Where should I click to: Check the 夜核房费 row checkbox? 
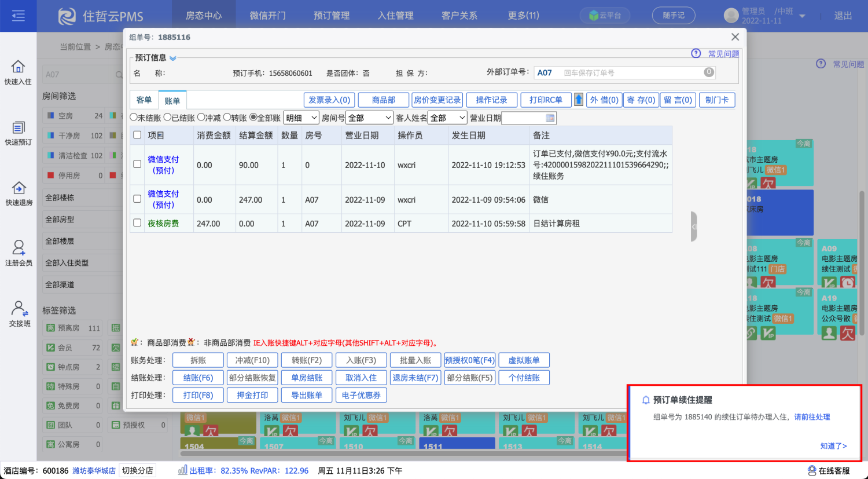coord(137,222)
